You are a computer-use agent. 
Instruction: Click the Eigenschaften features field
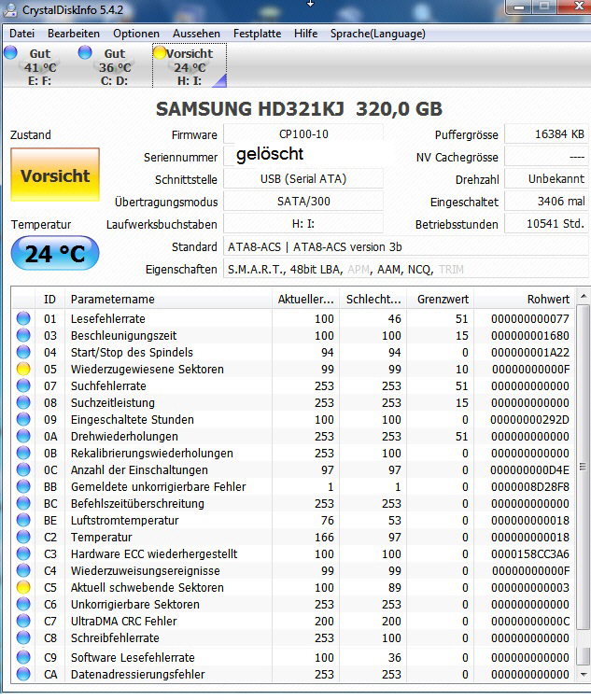[x=406, y=269]
